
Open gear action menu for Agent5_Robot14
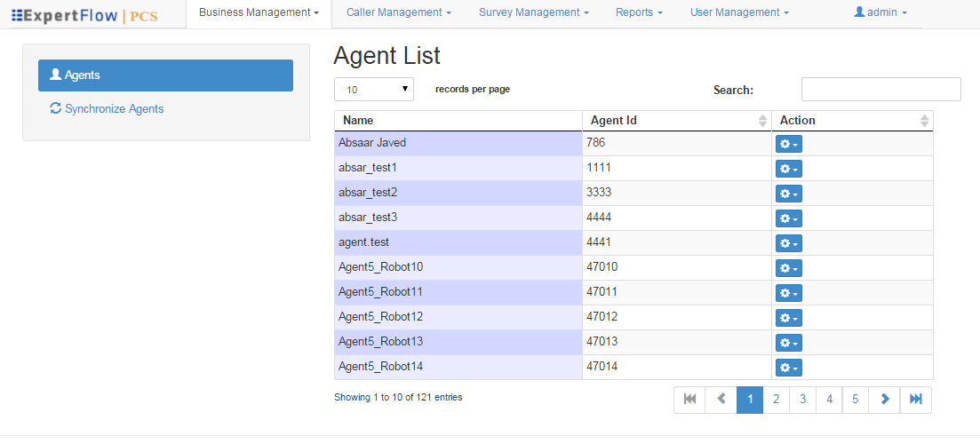[788, 368]
